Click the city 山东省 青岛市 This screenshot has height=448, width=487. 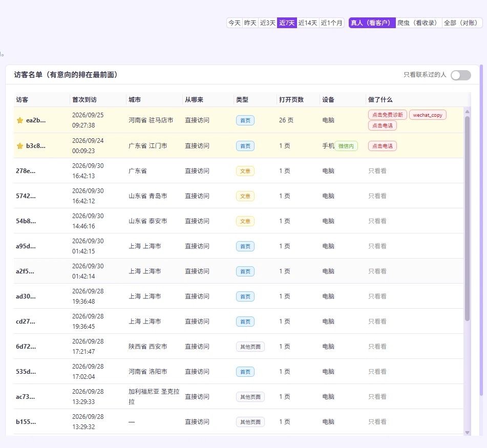(148, 196)
